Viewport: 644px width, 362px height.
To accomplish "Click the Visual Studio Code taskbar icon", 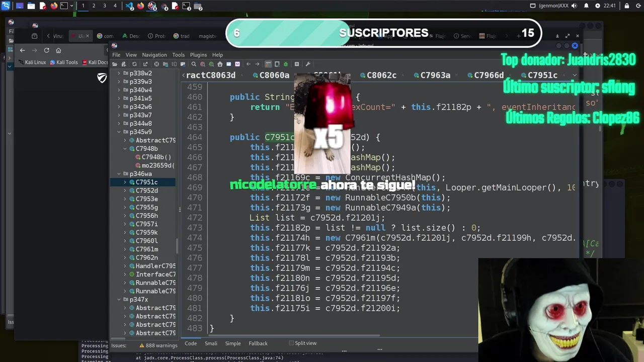I will (x=130, y=7).
